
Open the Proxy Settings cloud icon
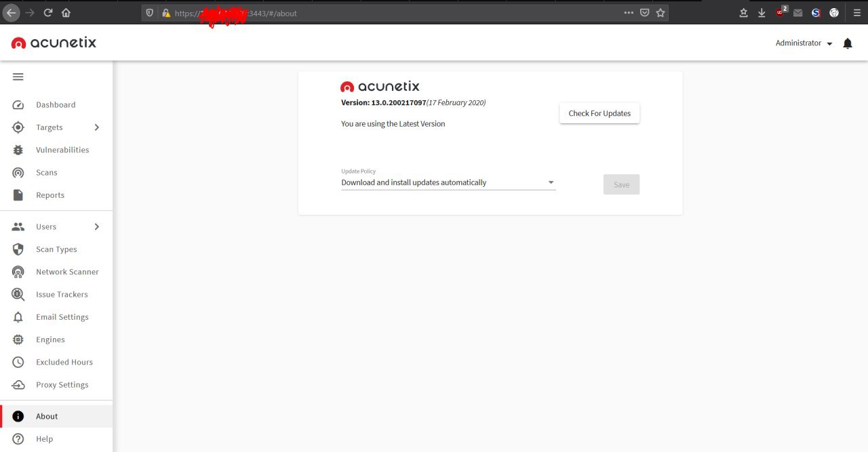(x=18, y=385)
